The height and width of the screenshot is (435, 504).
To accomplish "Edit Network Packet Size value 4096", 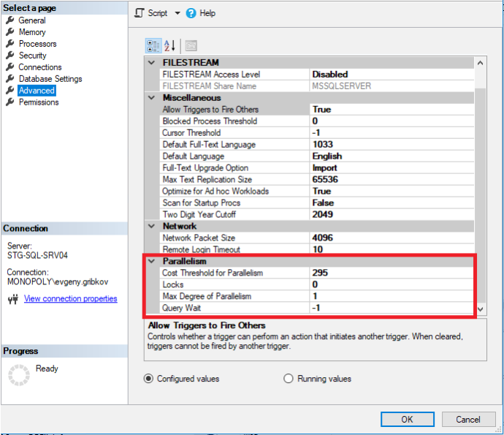I will point(392,238).
